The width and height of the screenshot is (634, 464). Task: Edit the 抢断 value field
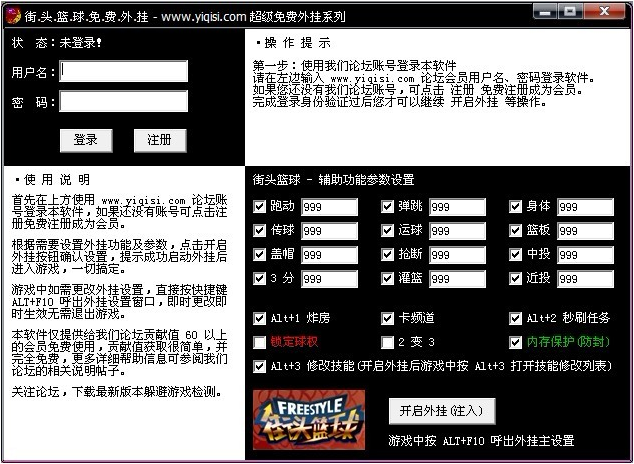tap(457, 255)
